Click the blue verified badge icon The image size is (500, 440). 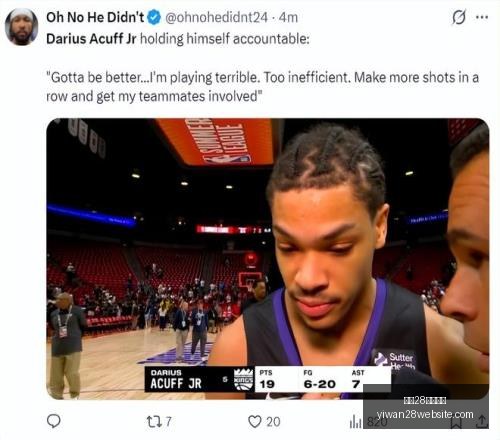coord(154,17)
